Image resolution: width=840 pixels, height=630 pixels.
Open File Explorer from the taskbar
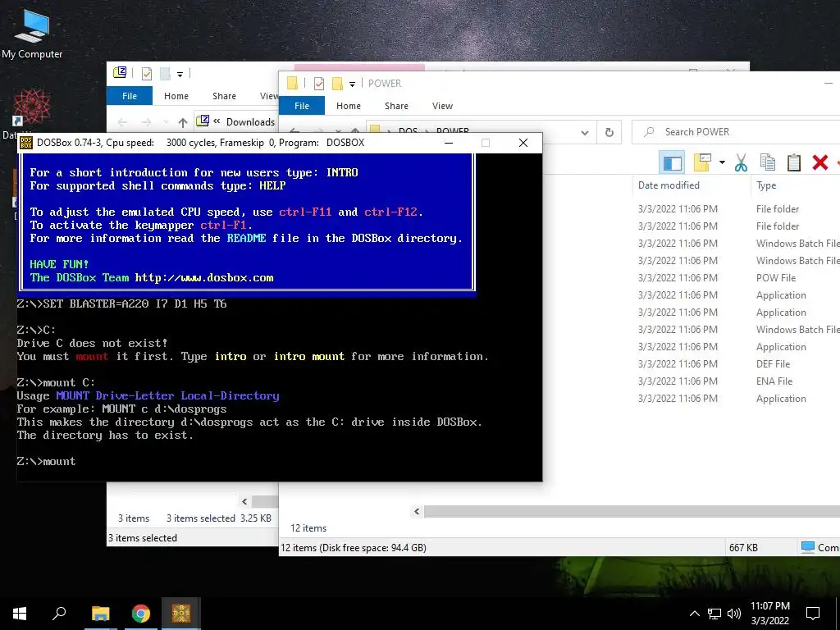(100, 614)
